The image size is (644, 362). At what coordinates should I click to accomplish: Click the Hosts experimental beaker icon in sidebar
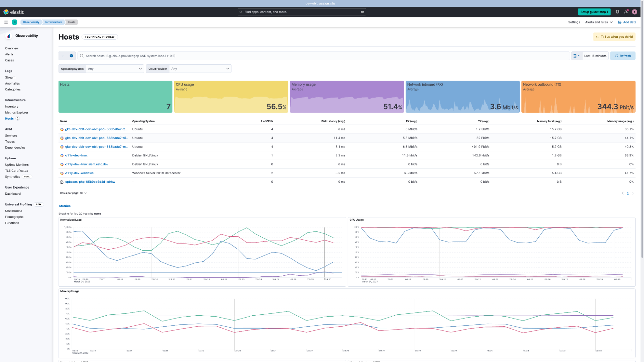tap(18, 118)
